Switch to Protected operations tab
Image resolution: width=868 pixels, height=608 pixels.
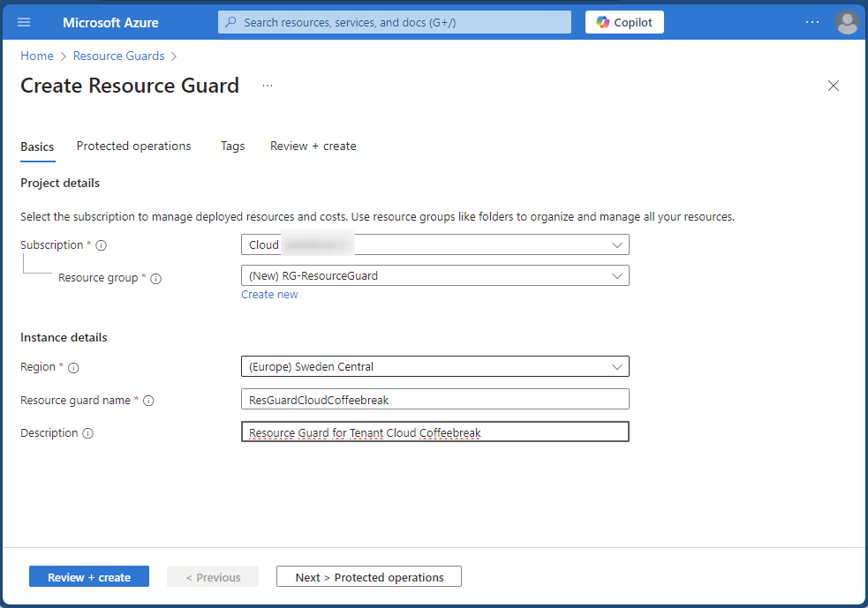point(133,146)
